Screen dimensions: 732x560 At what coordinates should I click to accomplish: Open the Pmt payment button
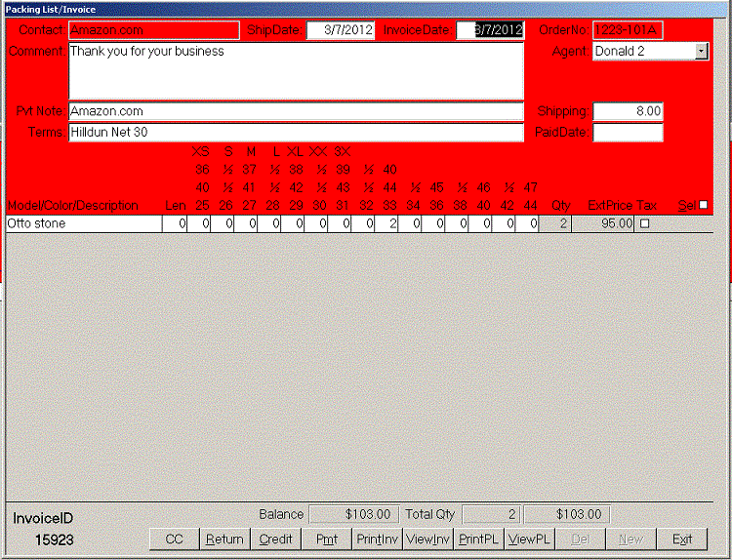tap(326, 539)
